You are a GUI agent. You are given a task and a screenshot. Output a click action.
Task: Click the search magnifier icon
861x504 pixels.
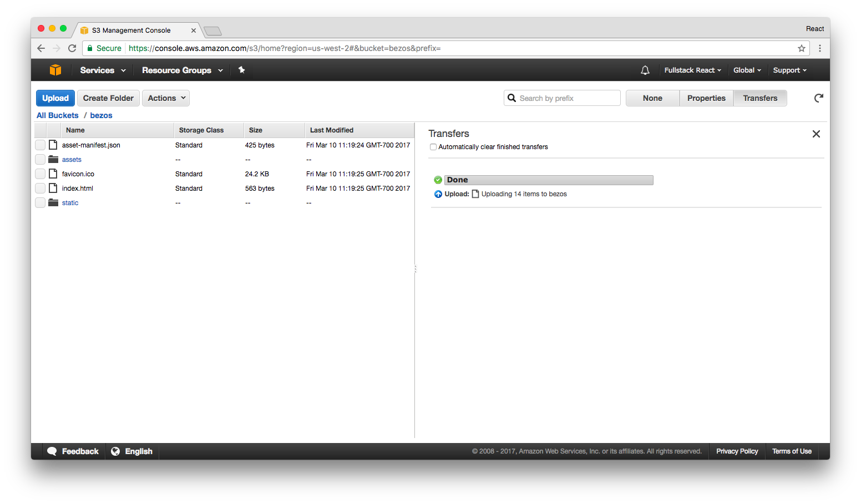511,98
